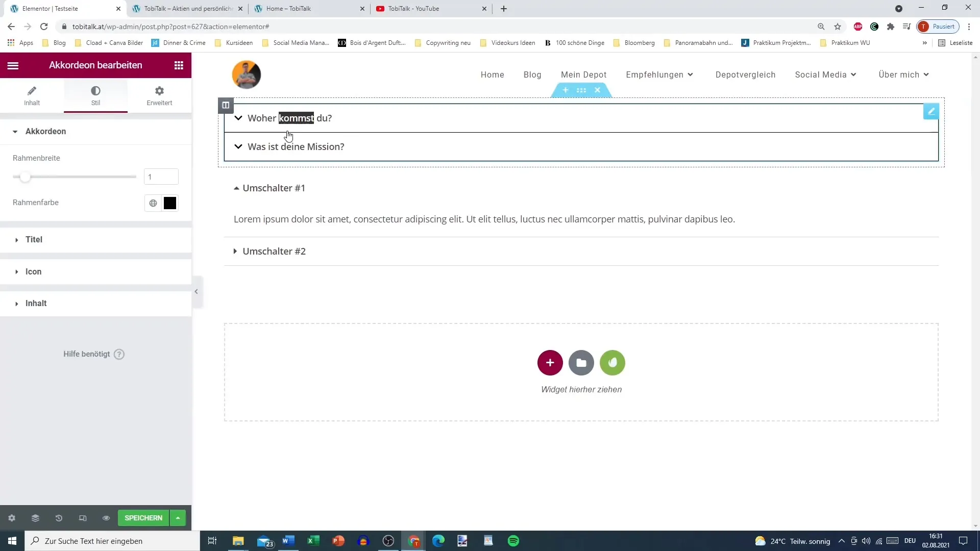Open the Mein Depot menu item

(x=584, y=75)
